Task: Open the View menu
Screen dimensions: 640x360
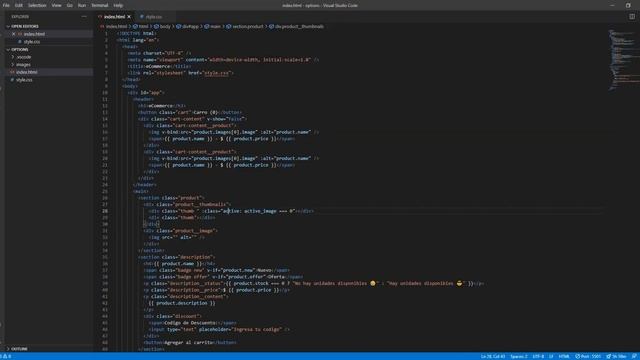Action: pos(56,5)
